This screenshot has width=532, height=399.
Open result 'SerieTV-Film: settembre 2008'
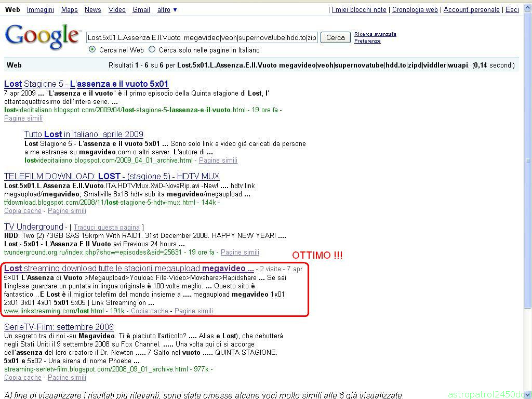[59, 327]
